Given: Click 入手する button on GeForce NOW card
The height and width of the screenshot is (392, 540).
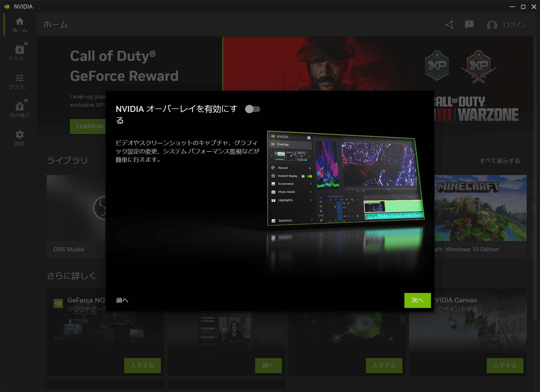Looking at the screenshot, I should click(143, 365).
